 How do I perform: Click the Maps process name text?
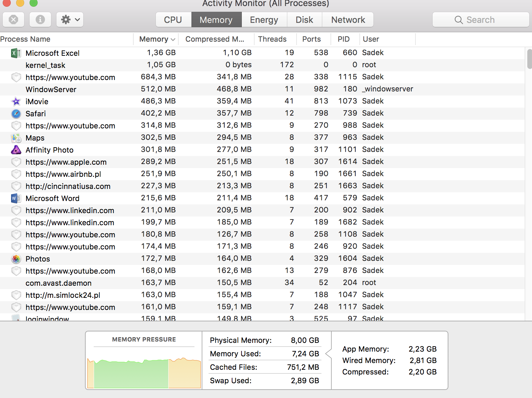(x=35, y=138)
